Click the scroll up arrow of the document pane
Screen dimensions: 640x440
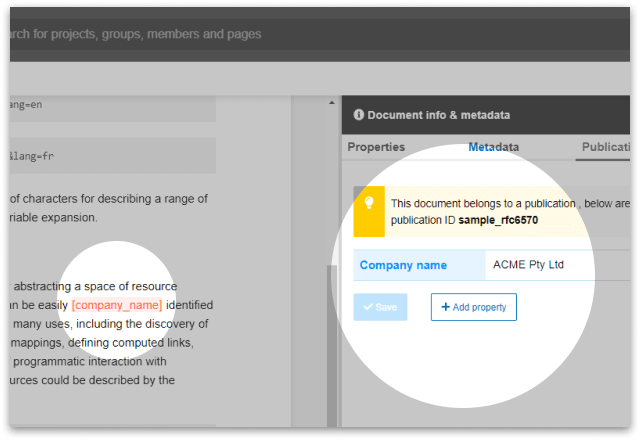click(x=332, y=103)
